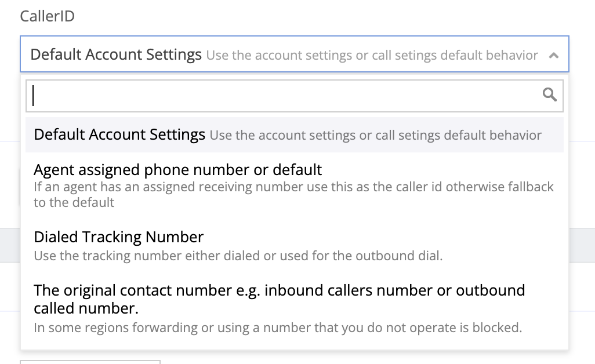This screenshot has height=364, width=595.
Task: Click the 'In some regions forwarding' description text
Action: 278,327
